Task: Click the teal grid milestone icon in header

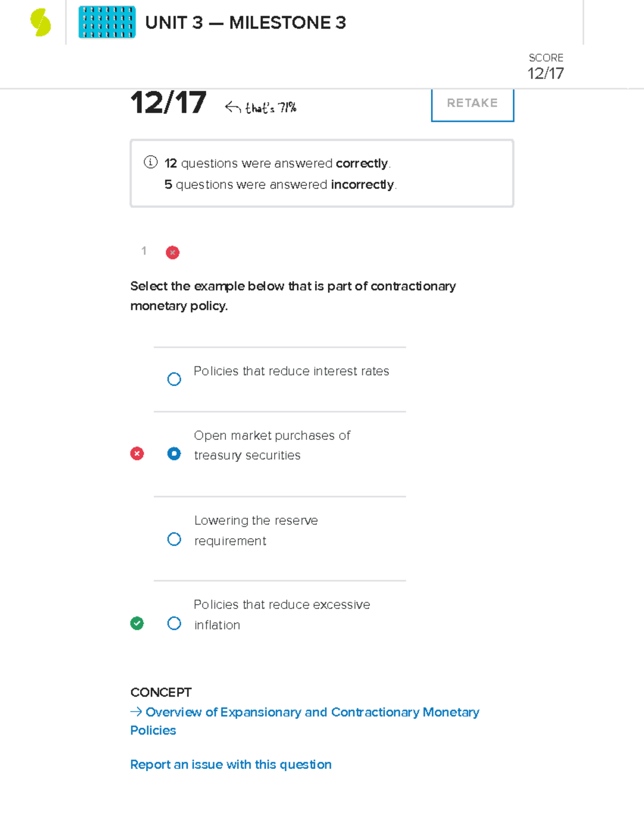Action: coord(106,23)
